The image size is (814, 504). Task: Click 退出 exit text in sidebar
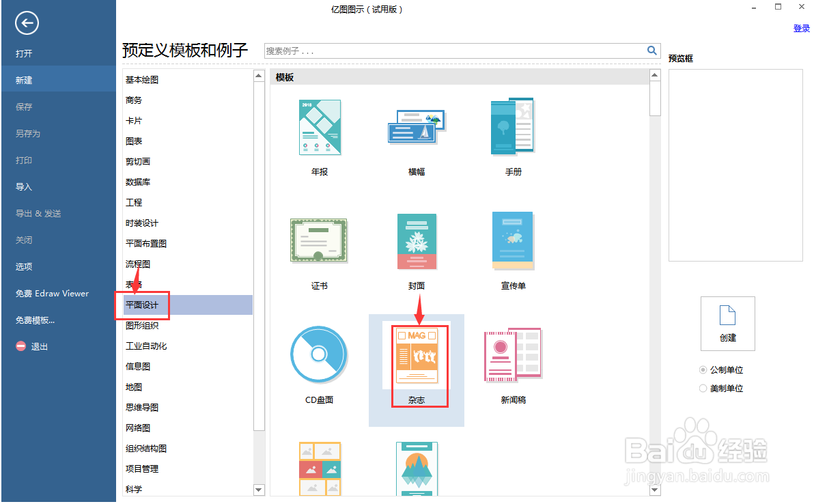40,346
